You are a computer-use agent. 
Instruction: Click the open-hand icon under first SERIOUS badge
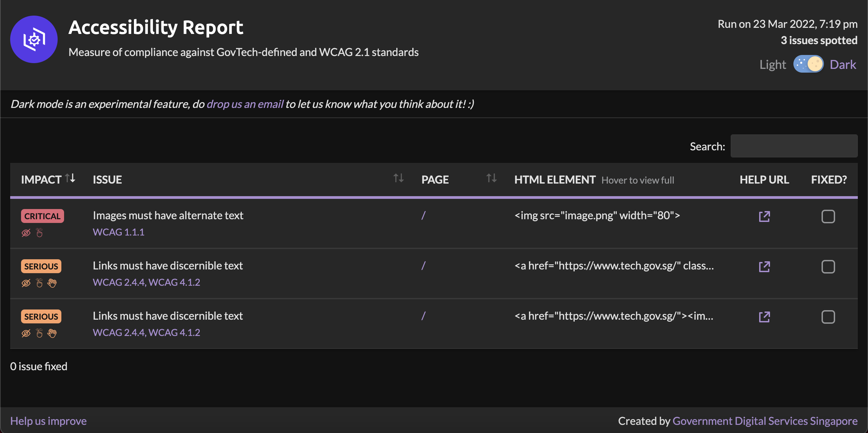click(x=52, y=283)
